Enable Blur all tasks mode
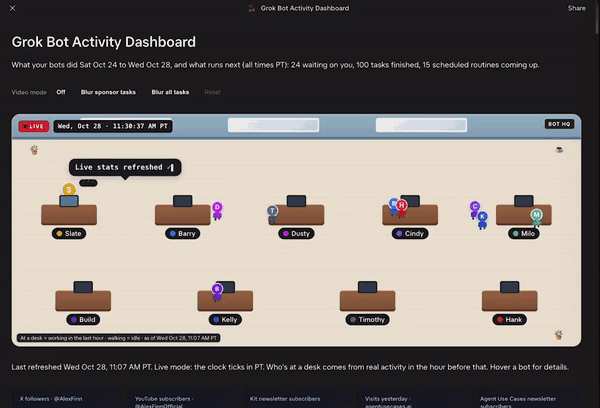 click(170, 92)
